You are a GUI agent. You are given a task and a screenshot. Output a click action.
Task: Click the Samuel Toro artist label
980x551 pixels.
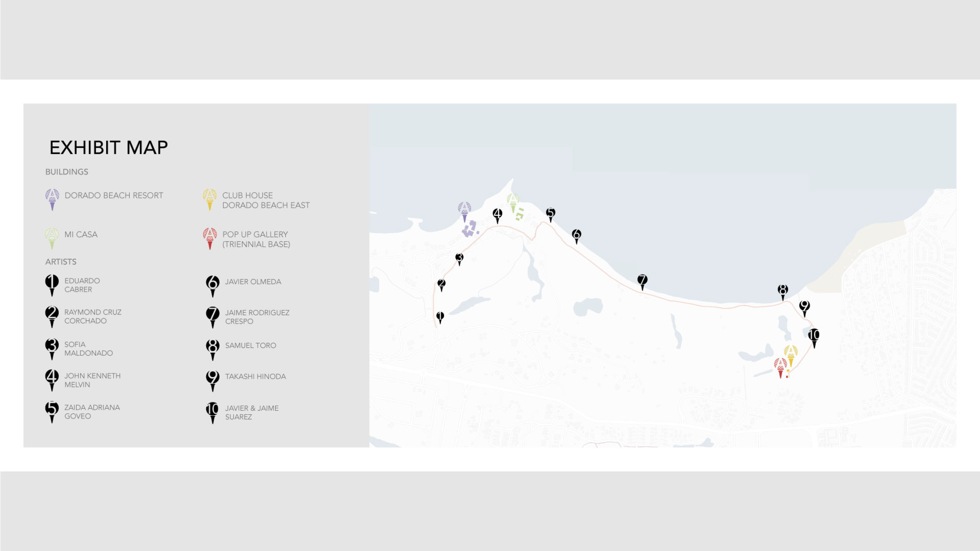[250, 345]
